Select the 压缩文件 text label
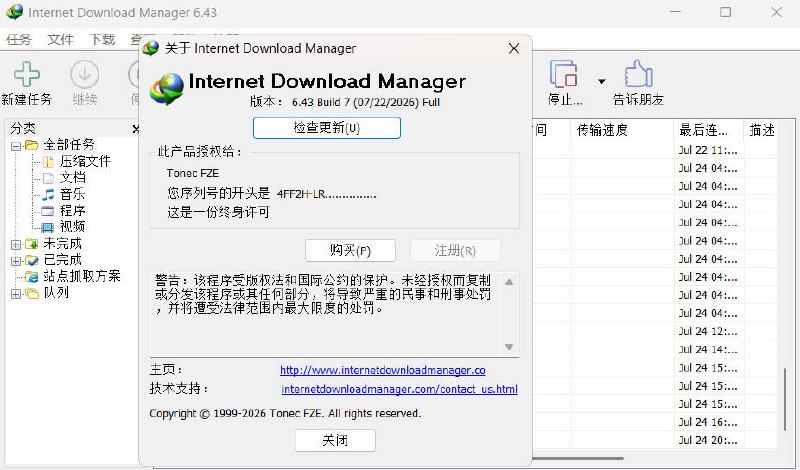 [x=85, y=162]
